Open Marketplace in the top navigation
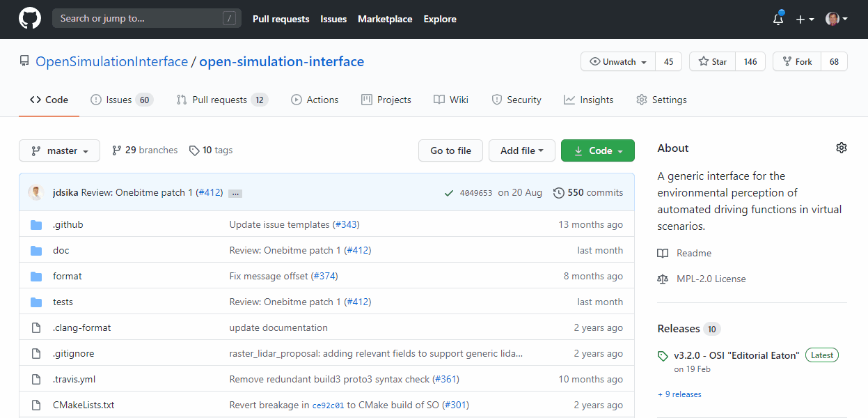 [385, 19]
